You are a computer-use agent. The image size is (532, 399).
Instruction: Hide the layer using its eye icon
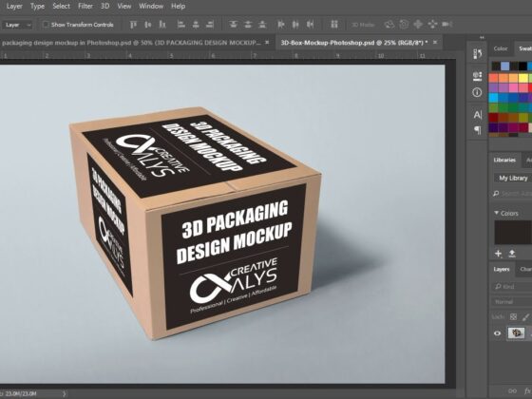(498, 333)
